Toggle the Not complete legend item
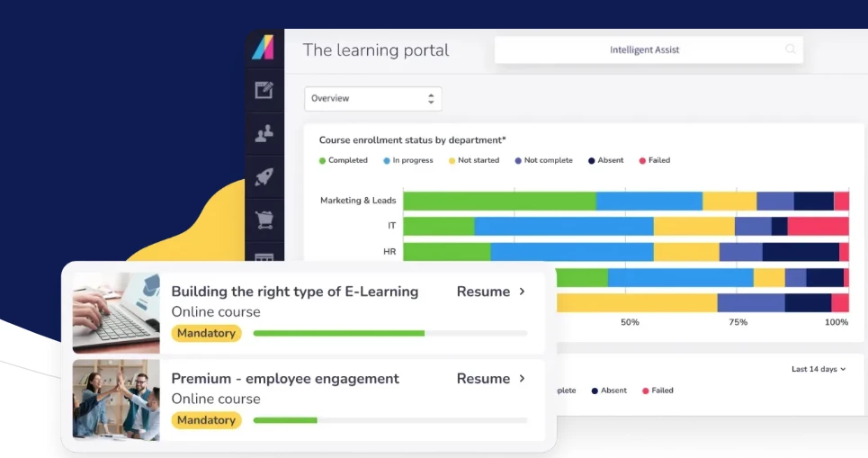 point(543,160)
